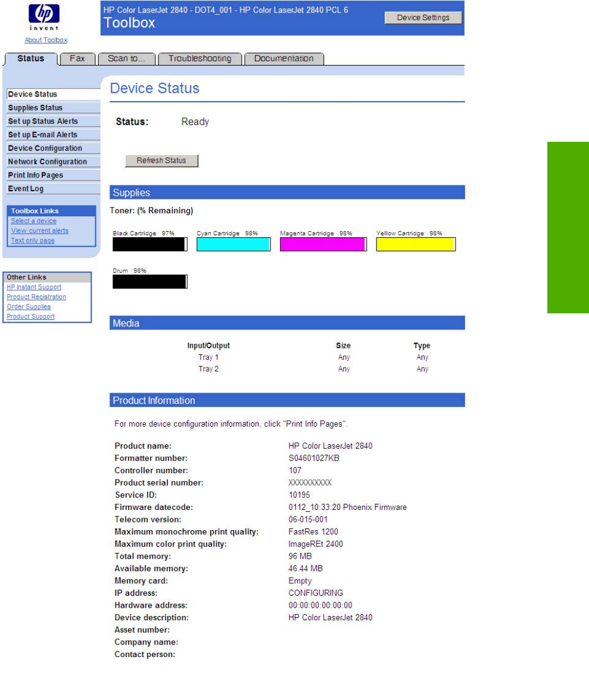View the Event Log
This screenshot has height=700, width=589.
coord(53,188)
